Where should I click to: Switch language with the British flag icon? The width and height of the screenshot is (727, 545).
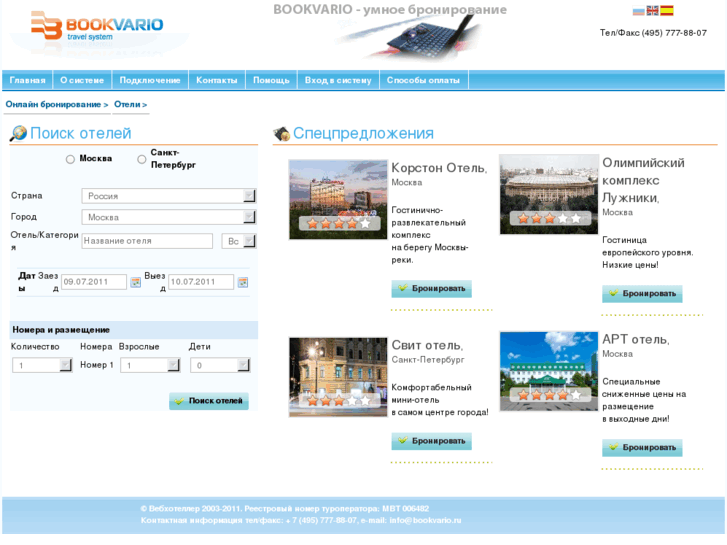pyautogui.click(x=652, y=11)
